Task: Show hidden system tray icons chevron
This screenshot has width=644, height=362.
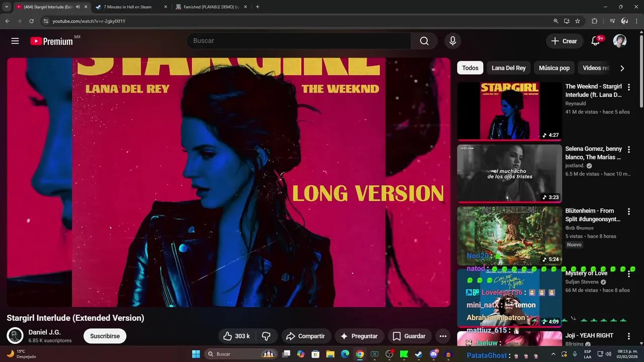Action: pos(553,354)
